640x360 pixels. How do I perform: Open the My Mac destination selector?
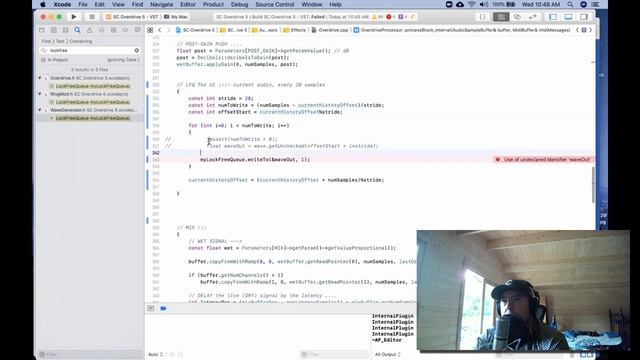pyautogui.click(x=176, y=17)
